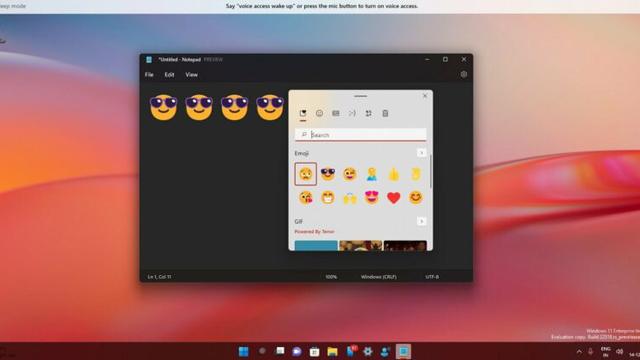Screen dimensions: 640x360
Task: Insert the person in blue shirt emoji
Action: point(372,174)
